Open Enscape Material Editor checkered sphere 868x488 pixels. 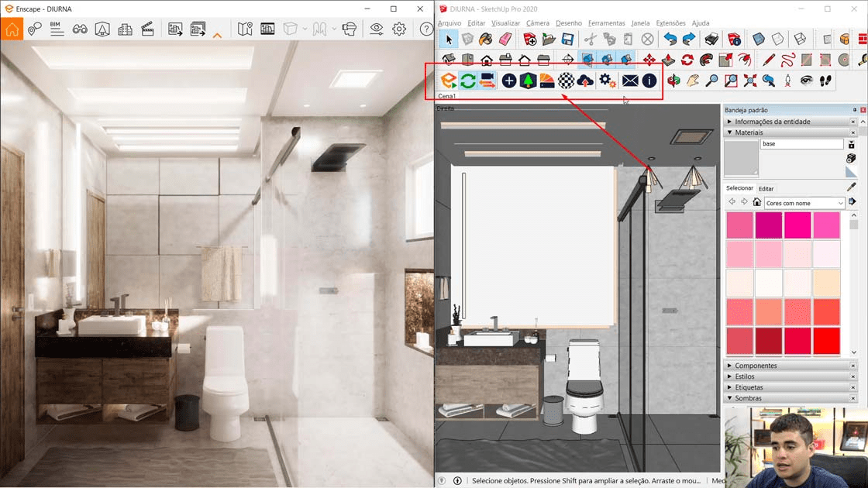566,81
